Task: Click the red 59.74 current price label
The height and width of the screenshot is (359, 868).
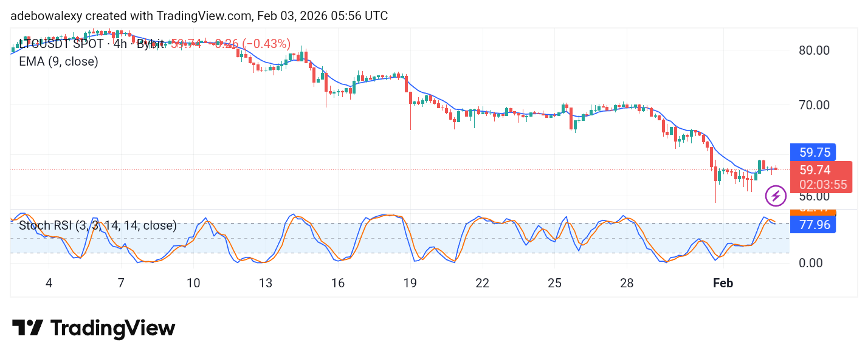Action: click(x=815, y=170)
